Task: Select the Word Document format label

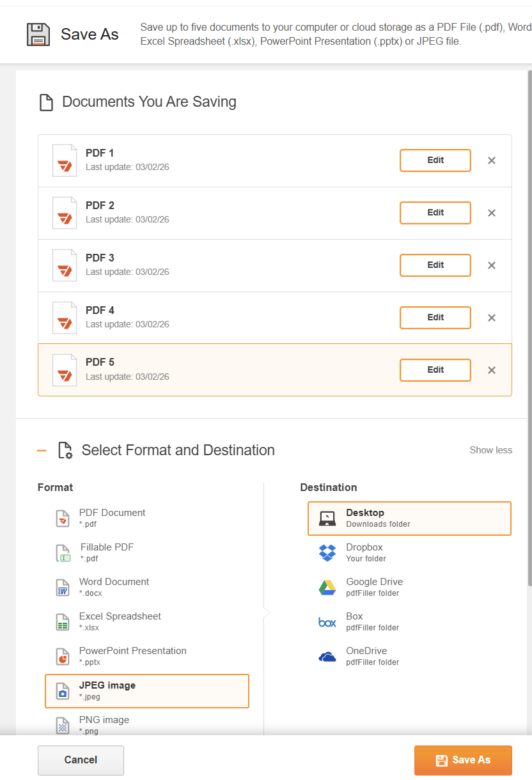Action: point(114,582)
